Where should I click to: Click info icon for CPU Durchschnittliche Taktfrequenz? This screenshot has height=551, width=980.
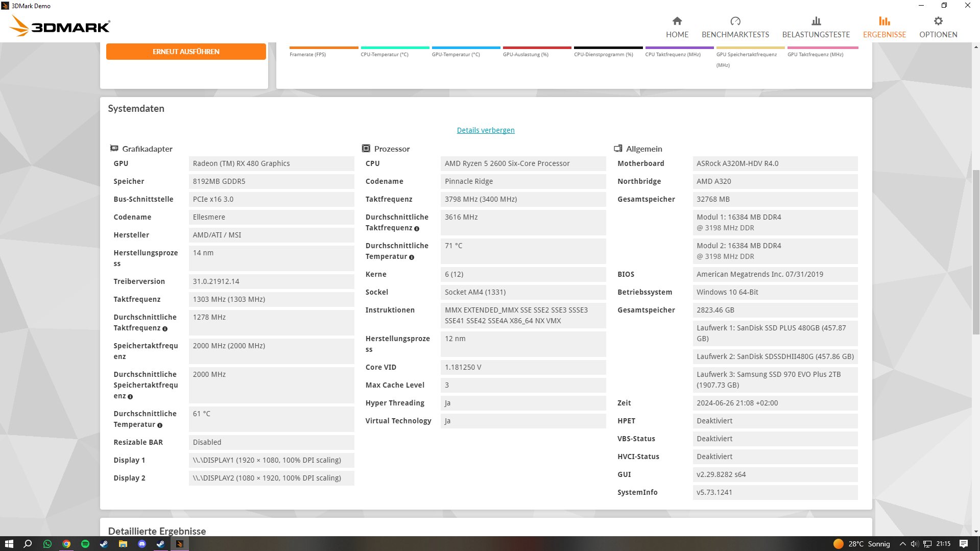pos(417,229)
